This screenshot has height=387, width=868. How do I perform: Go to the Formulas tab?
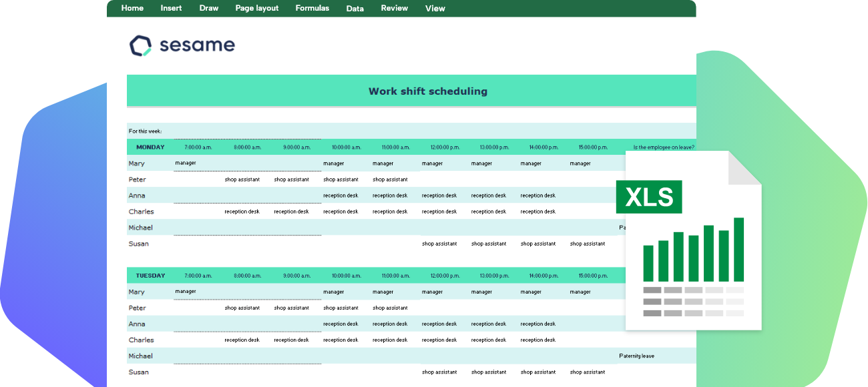[312, 8]
